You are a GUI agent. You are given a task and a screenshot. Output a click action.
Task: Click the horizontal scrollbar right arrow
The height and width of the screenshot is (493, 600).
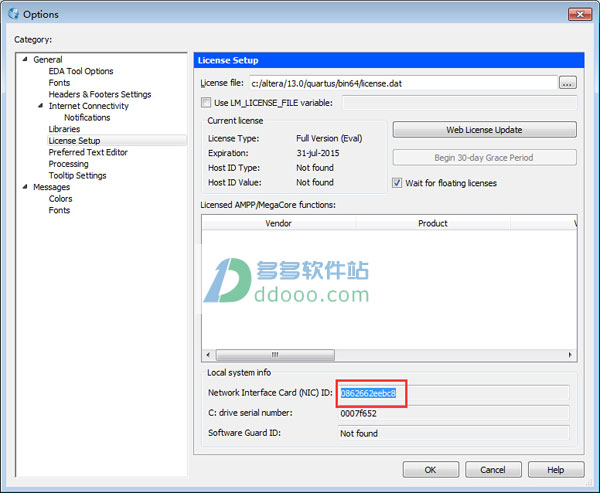coord(570,355)
